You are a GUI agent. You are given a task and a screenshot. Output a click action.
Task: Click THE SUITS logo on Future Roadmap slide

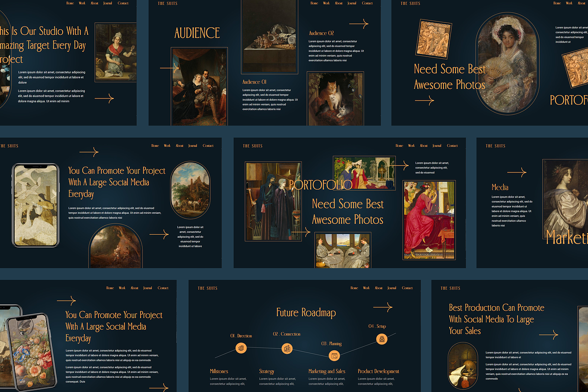click(208, 288)
